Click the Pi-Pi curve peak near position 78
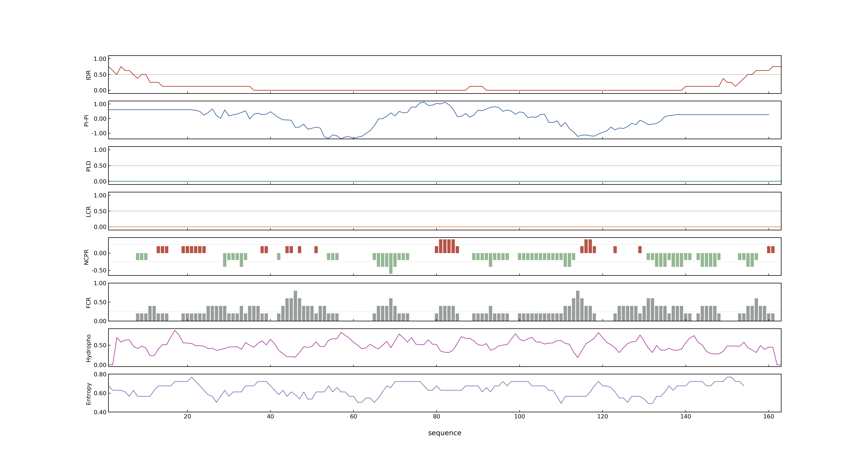 424,102
